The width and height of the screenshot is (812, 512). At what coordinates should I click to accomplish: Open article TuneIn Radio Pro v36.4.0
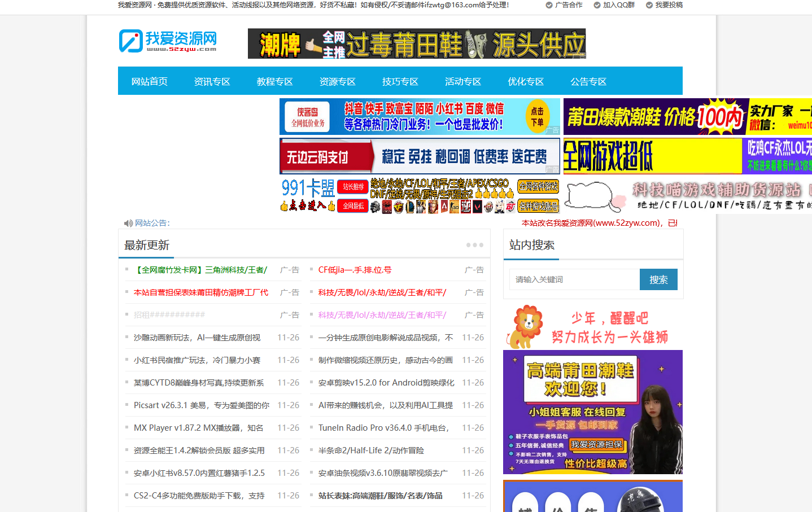point(384,428)
